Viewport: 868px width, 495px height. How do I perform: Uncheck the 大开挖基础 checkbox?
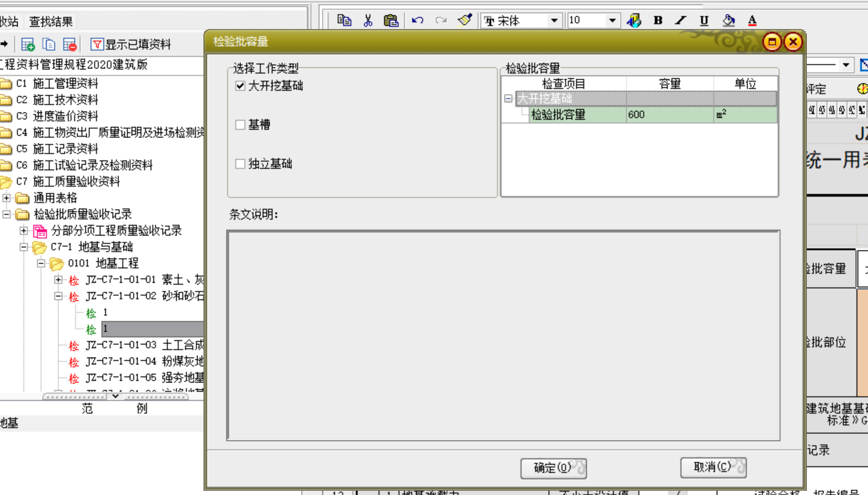tap(240, 86)
